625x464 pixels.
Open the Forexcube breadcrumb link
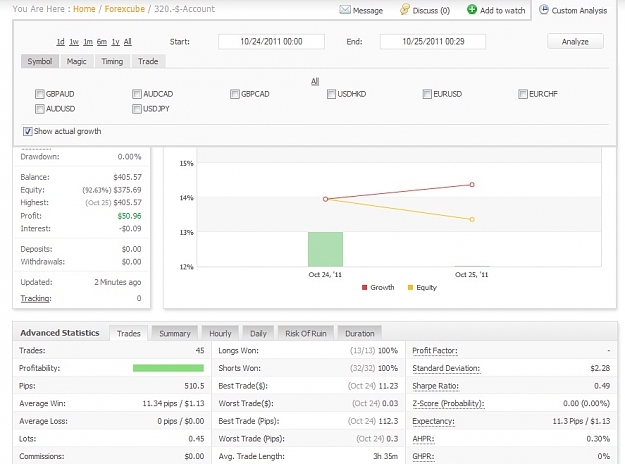(124, 9)
